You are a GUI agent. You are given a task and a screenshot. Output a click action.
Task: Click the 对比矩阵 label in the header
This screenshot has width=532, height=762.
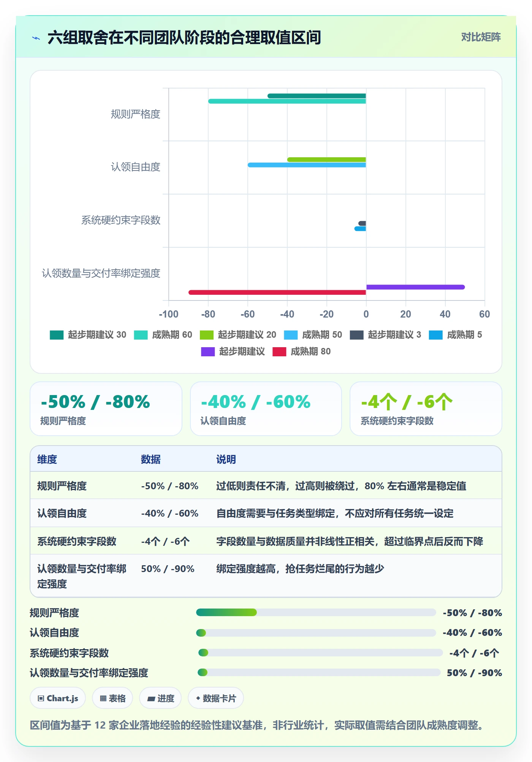(x=481, y=37)
